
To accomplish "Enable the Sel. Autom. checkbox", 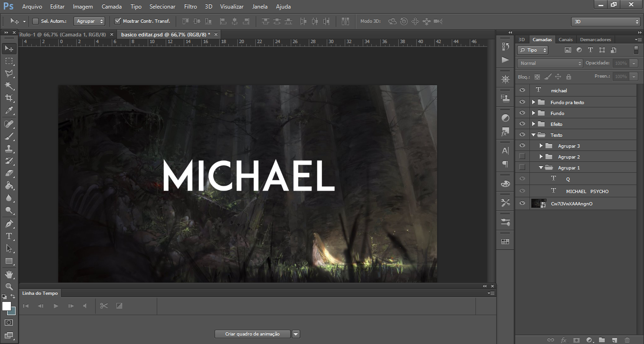I will [36, 21].
